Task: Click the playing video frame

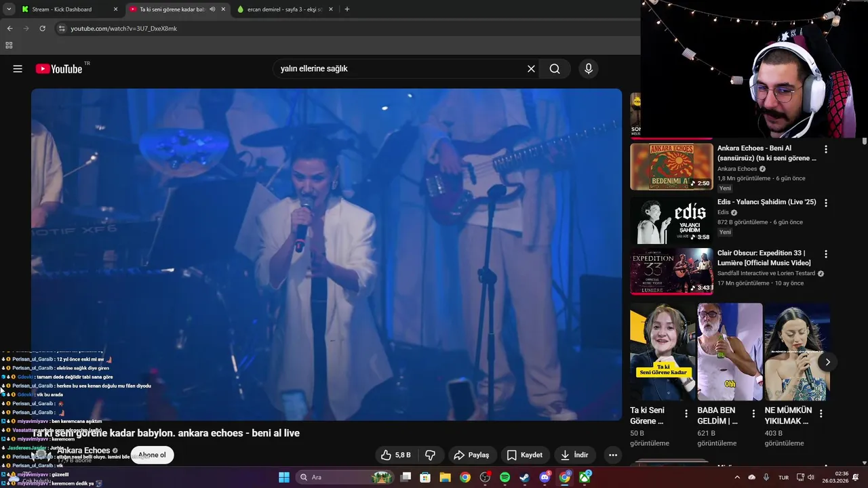Action: [326, 254]
